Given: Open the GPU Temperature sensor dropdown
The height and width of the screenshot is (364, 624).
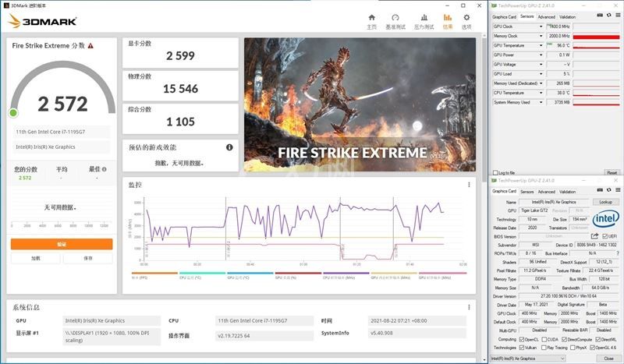Looking at the screenshot, I should pyautogui.click(x=541, y=46).
